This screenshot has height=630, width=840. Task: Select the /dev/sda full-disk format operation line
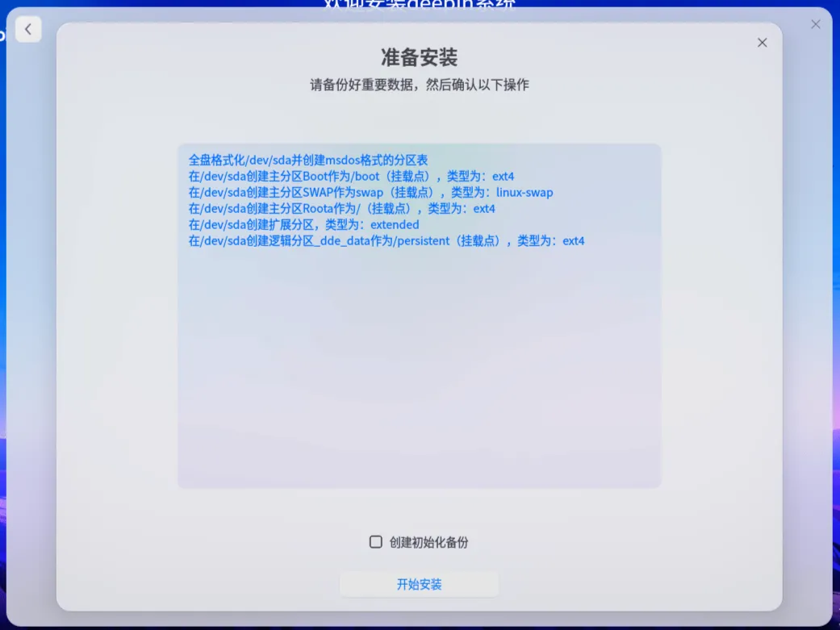[307, 160]
